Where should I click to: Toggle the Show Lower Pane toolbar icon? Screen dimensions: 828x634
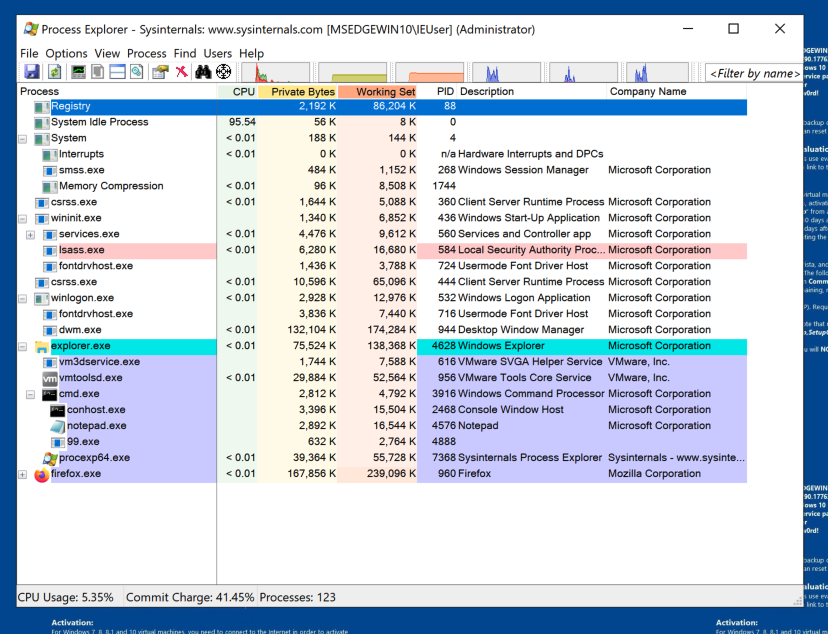click(117, 72)
